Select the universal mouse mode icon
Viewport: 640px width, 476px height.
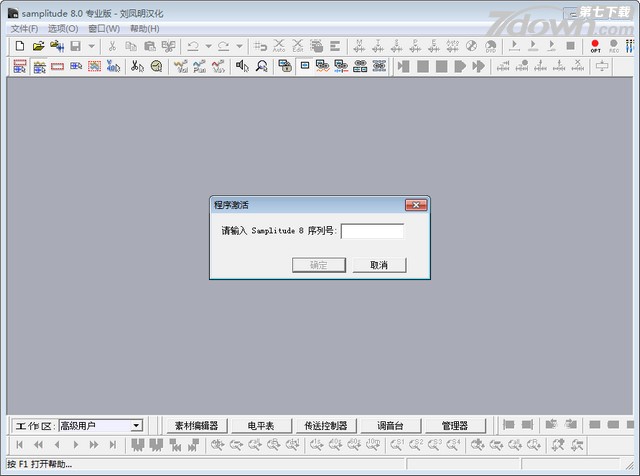(x=20, y=66)
